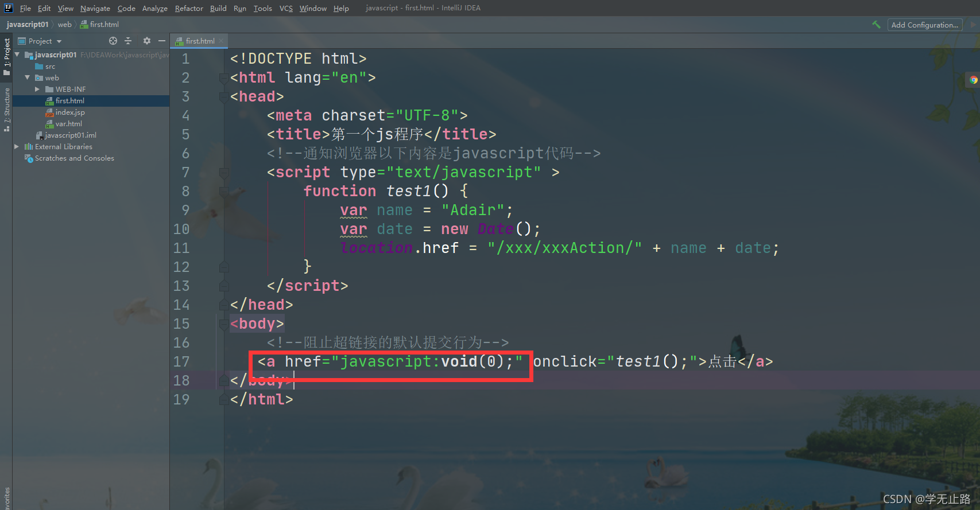980x510 pixels.
Task: Click "/xxx/xxxAction/" string on line 11
Action: coord(564,248)
